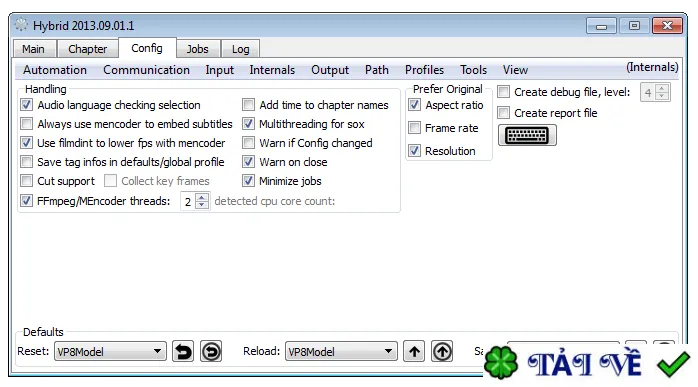Maximize the Hybrid window
Viewport: 698px width, 387px height.
pyautogui.click(x=634, y=26)
